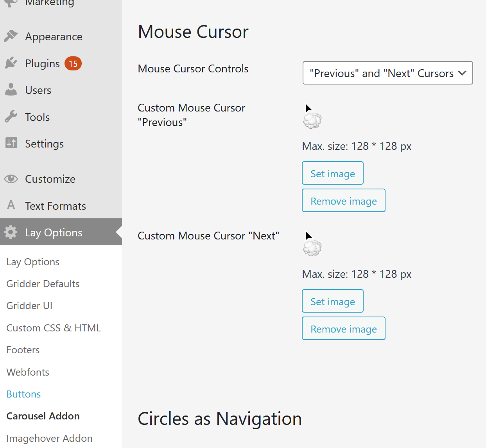Click the Settings sliders icon
Screen dimensions: 486x448
click(11, 143)
